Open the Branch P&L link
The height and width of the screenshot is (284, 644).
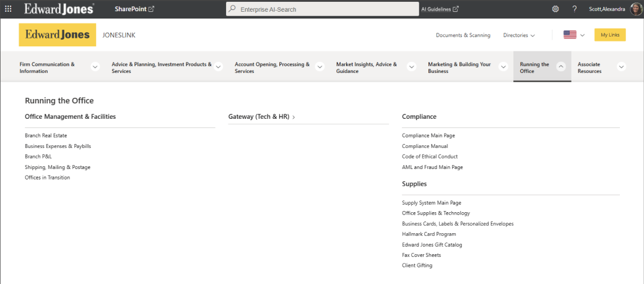click(x=38, y=157)
